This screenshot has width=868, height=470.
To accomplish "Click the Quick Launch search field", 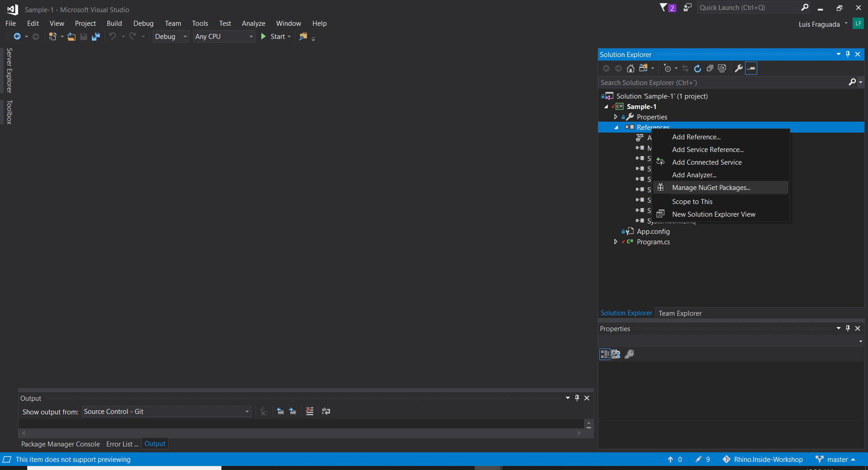I will [749, 8].
